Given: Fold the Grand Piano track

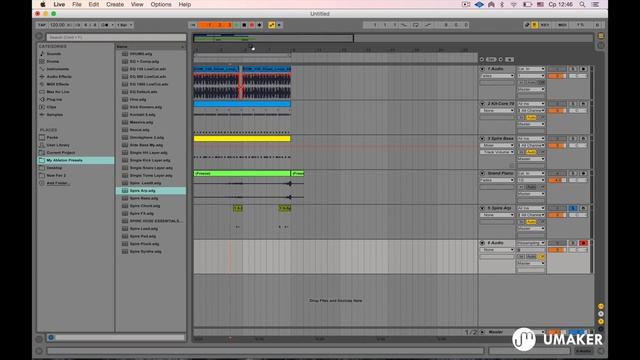Looking at the screenshot, I should pyautogui.click(x=482, y=173).
